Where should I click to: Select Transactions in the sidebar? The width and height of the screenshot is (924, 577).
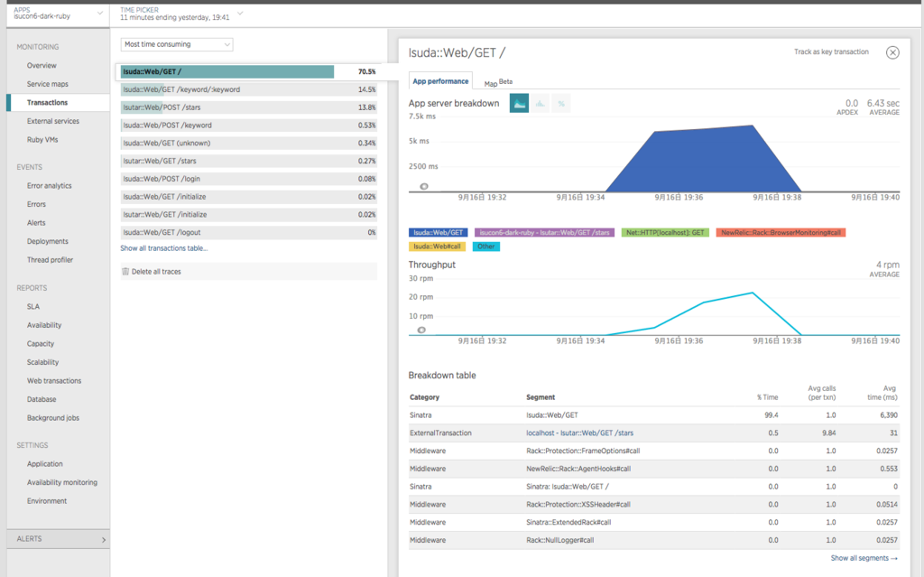pyautogui.click(x=47, y=103)
